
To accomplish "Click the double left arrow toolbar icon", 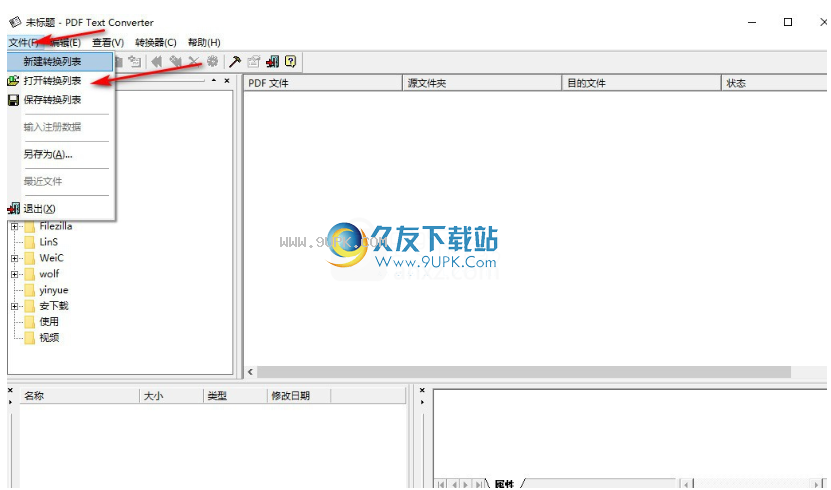I will [157, 61].
